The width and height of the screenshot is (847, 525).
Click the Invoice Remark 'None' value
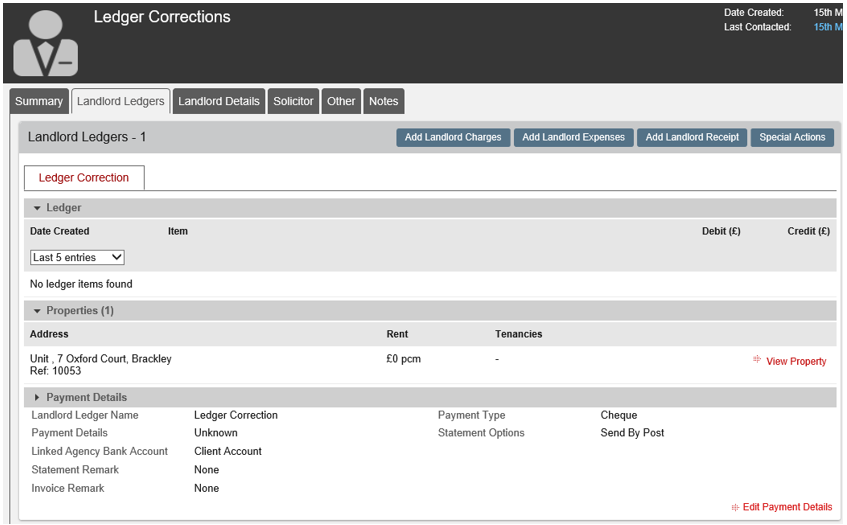[206, 488]
